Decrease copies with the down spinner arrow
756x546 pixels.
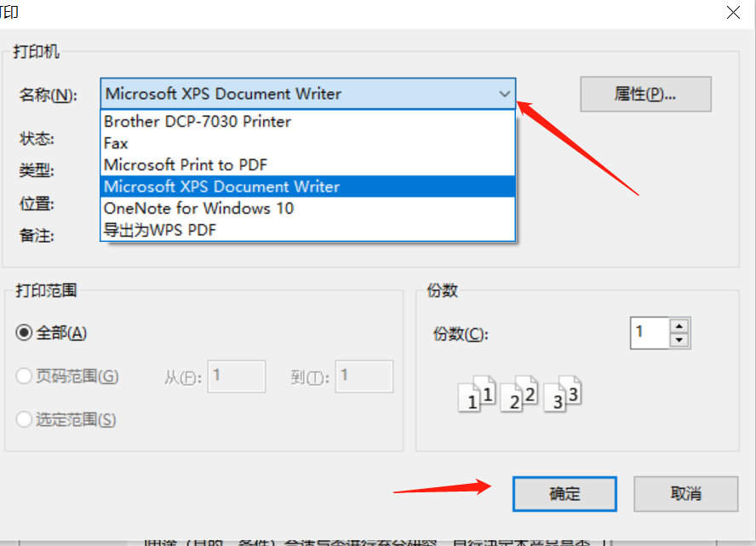(679, 340)
